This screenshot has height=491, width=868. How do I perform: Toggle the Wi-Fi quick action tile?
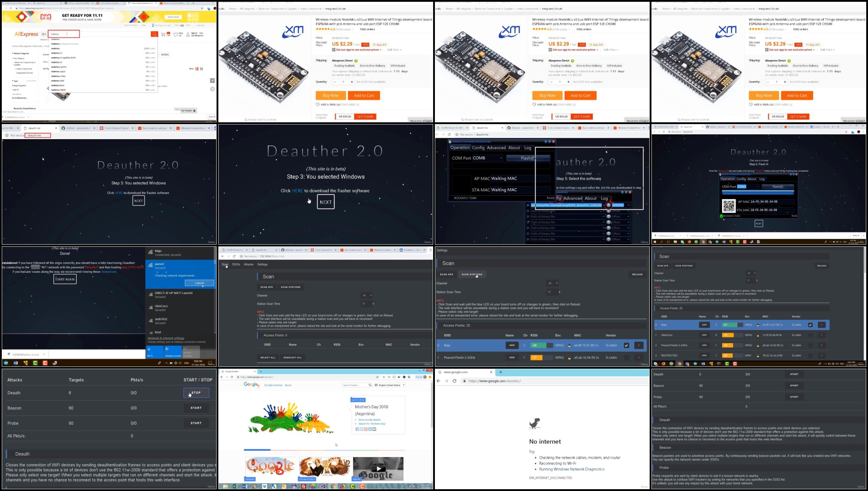[155, 352]
